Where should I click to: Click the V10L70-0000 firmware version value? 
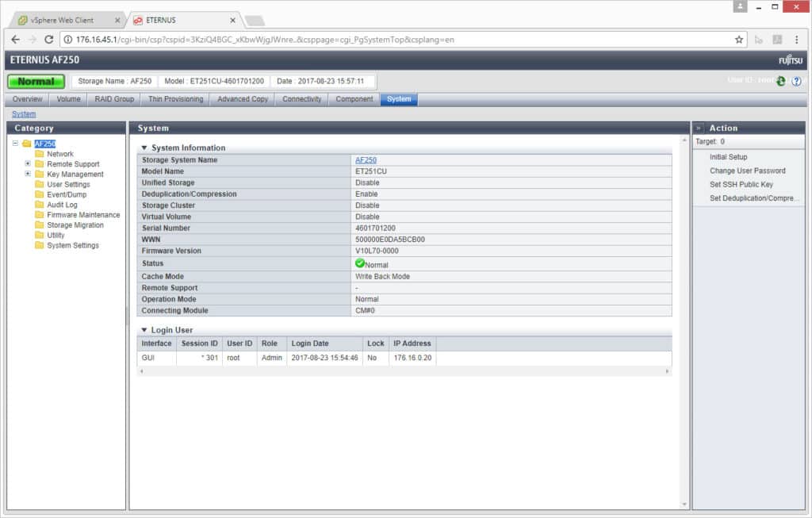(377, 251)
